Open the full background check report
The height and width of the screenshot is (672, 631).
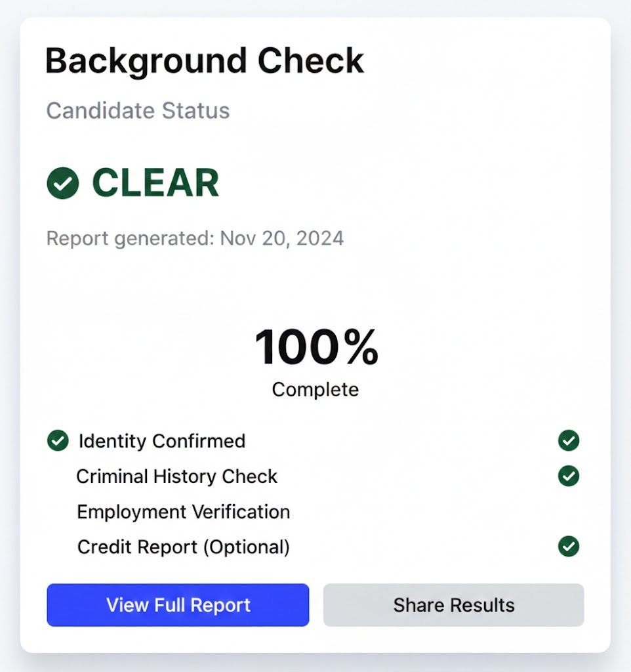point(178,604)
